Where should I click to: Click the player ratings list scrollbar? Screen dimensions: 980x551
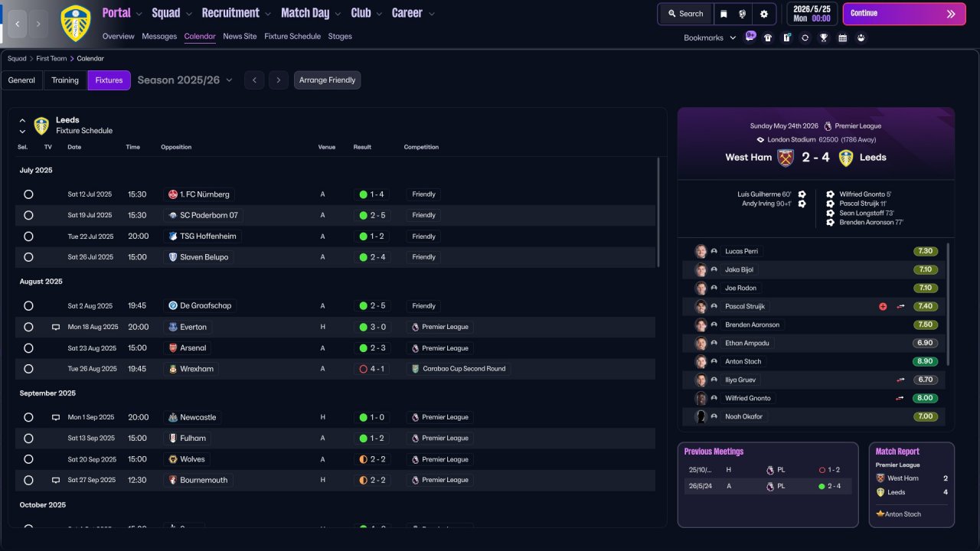948,304
